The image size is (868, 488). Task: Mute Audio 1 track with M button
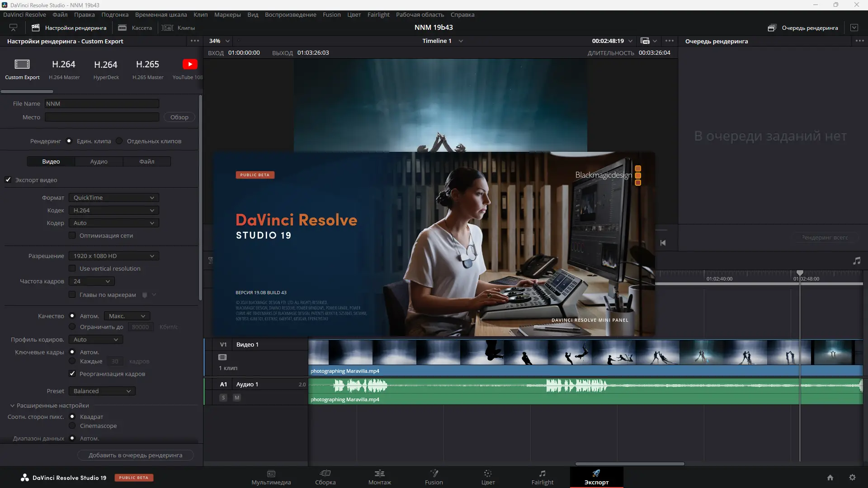point(237,398)
